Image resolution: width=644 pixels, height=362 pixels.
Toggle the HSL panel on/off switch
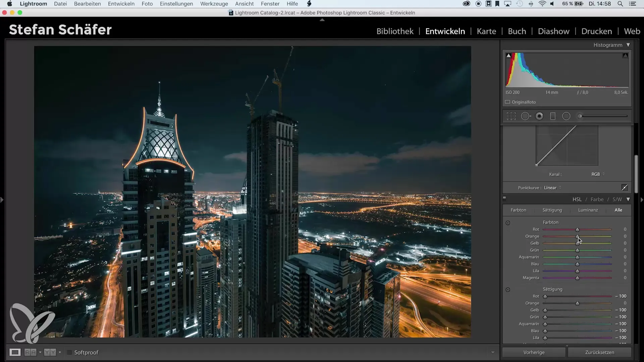coord(504,198)
